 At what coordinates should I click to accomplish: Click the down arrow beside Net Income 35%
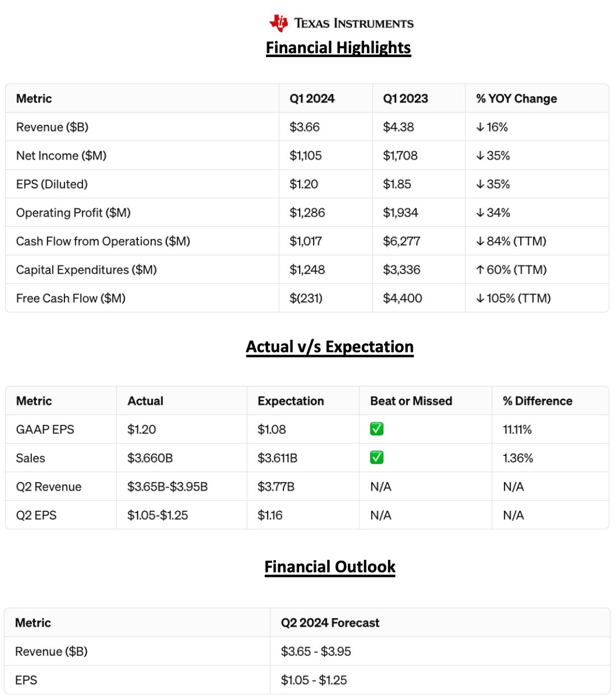click(x=480, y=156)
